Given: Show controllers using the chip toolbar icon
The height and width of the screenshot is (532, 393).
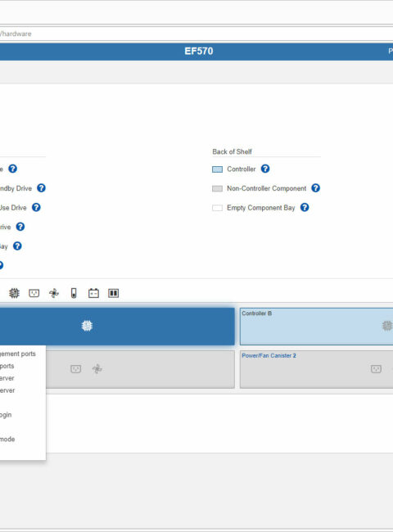Looking at the screenshot, I should (x=14, y=293).
